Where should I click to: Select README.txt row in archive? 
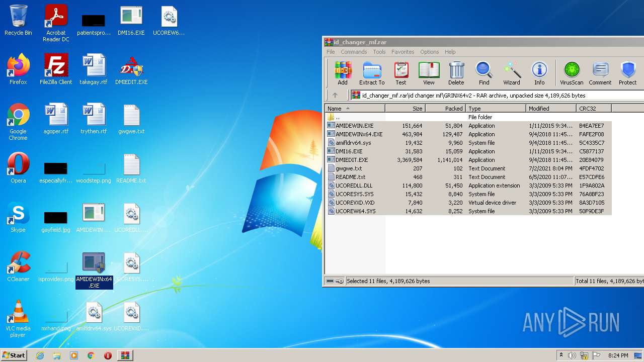click(468, 177)
